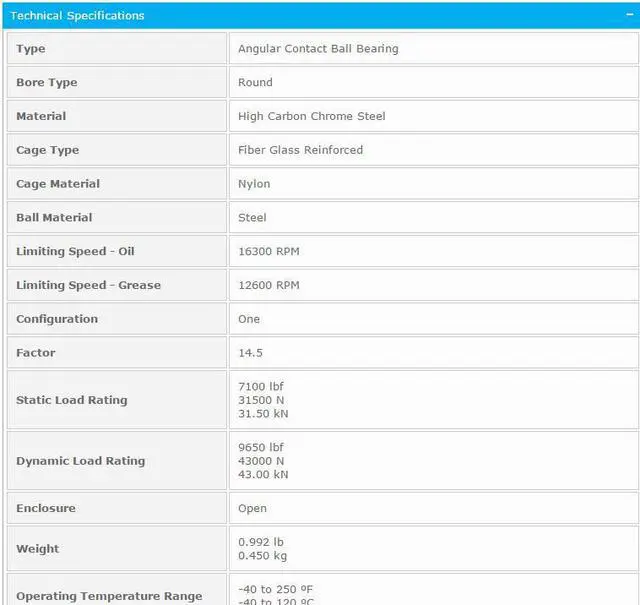Select the High Carbon Chrome Steel value
The width and height of the screenshot is (640, 605).
pos(311,116)
